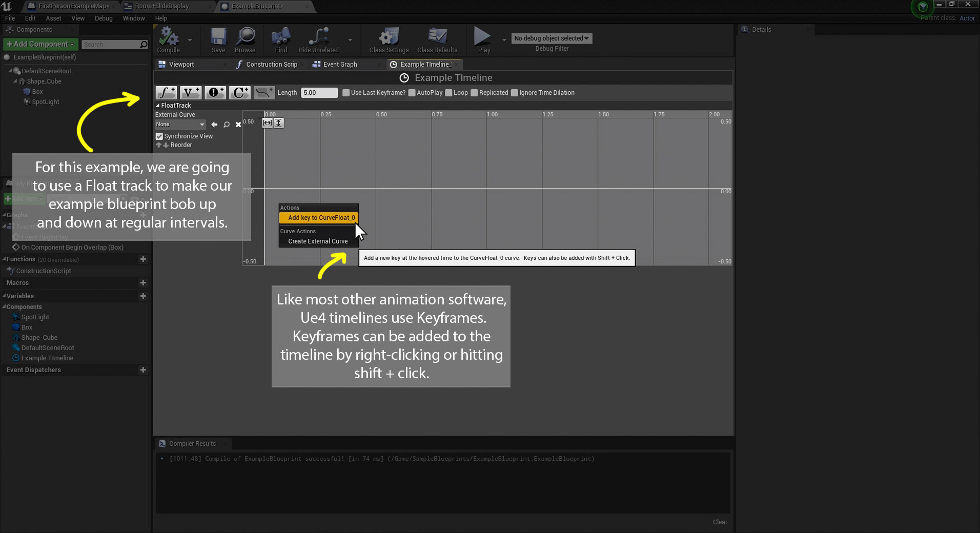Enable Replicated checkbox
Screen dimensions: 980x533
click(x=474, y=93)
